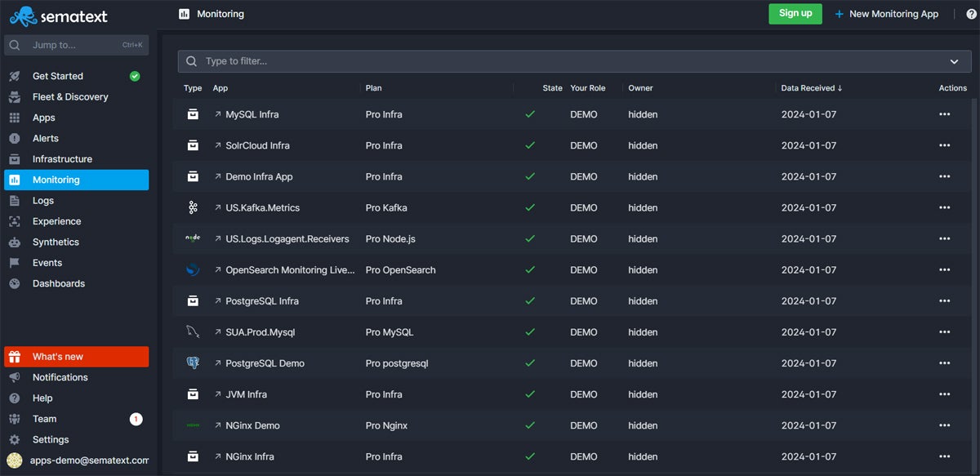Click the PostgreSQL Demo elephant icon
This screenshot has height=476, width=980.
click(x=193, y=363)
